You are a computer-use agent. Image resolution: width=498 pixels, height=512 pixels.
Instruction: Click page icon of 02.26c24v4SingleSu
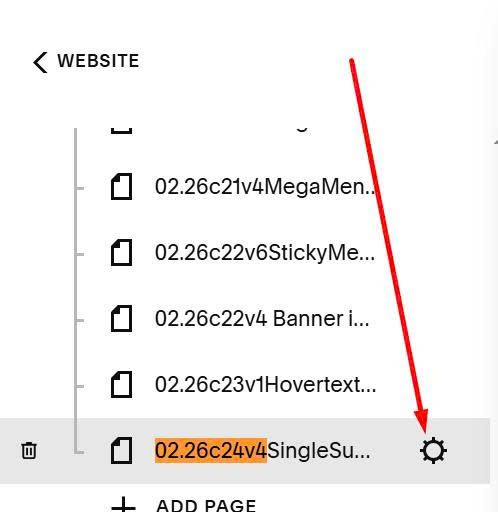121,451
